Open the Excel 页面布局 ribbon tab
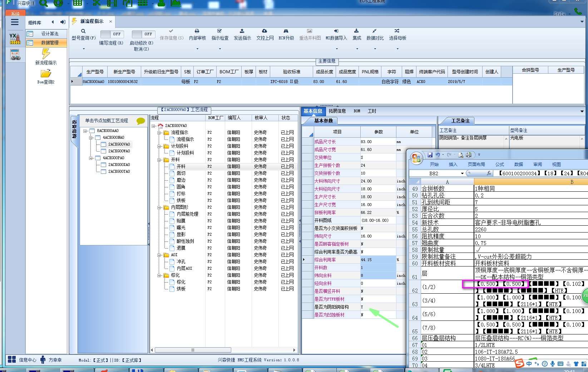This screenshot has height=372, width=588. click(476, 165)
